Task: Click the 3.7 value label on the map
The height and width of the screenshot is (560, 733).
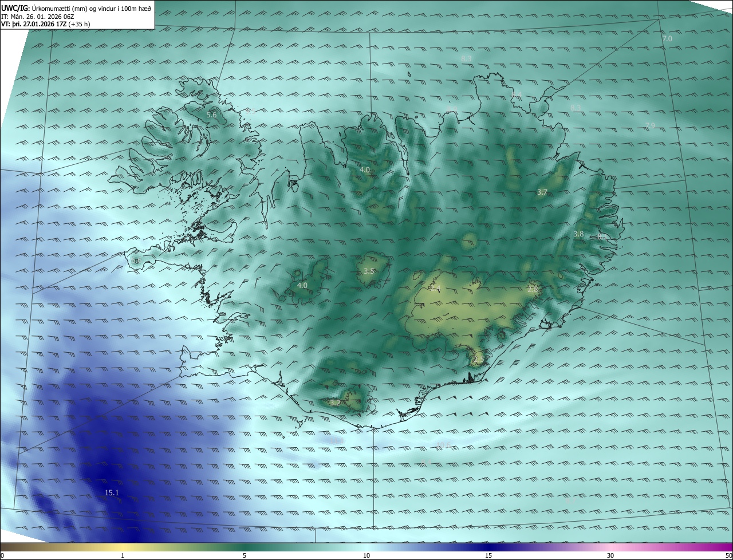Action: tap(542, 192)
